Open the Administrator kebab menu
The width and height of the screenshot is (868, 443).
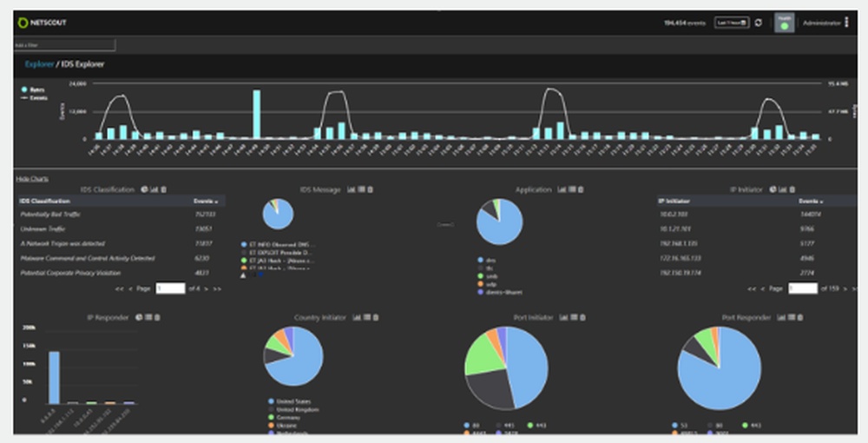846,23
